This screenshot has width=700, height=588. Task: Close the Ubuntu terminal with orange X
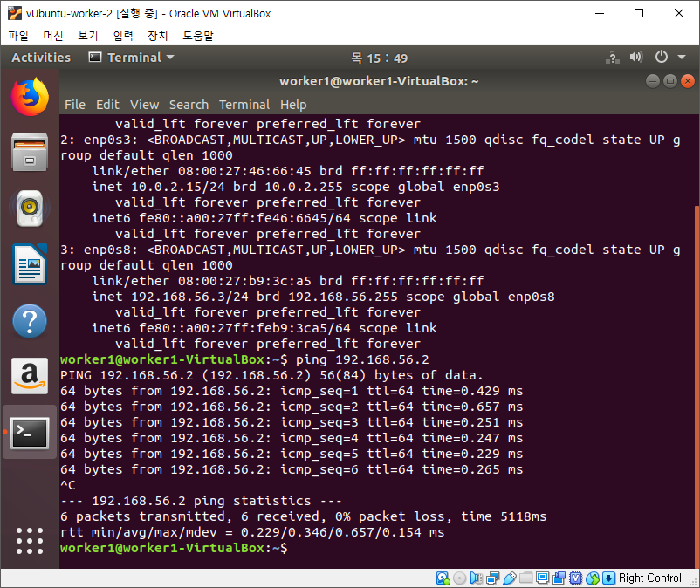click(688, 81)
